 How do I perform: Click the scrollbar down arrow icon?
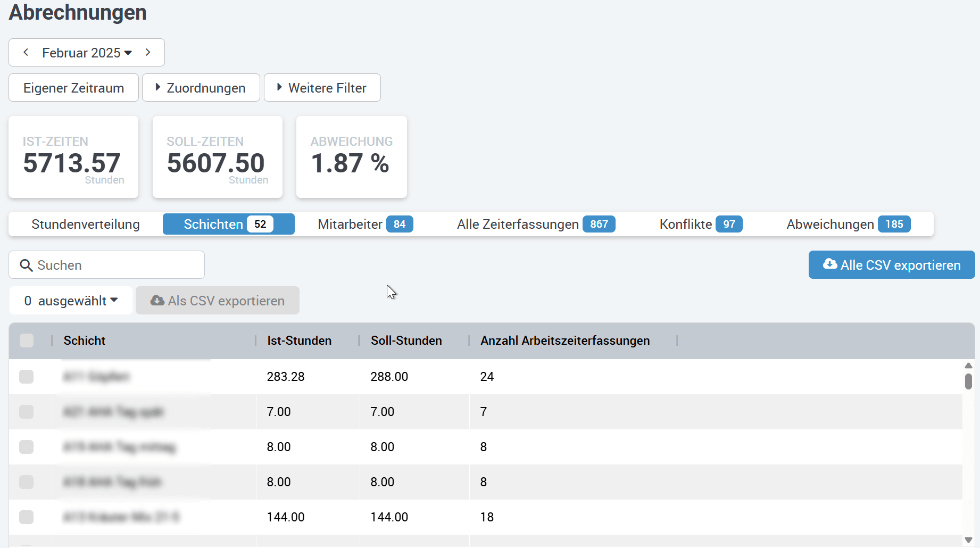(x=969, y=538)
